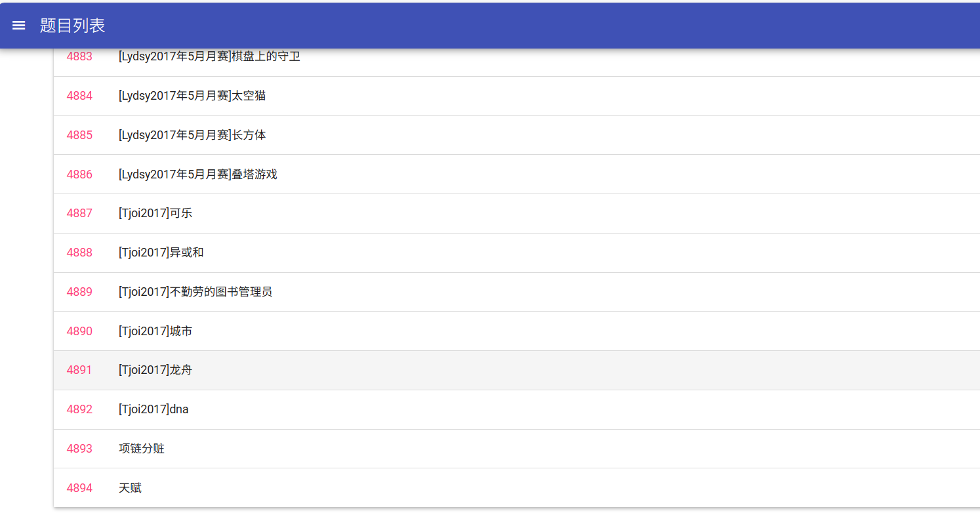The height and width of the screenshot is (532, 980).
Task: Select the title 项链分赃
Action: (142, 449)
